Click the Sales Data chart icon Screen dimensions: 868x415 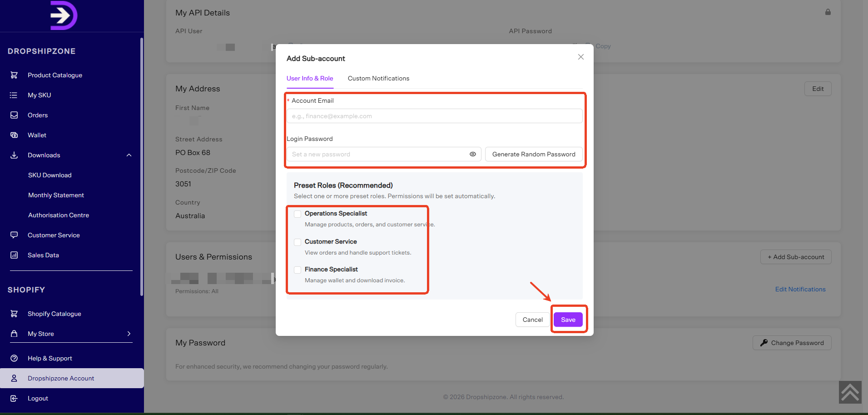coord(14,255)
